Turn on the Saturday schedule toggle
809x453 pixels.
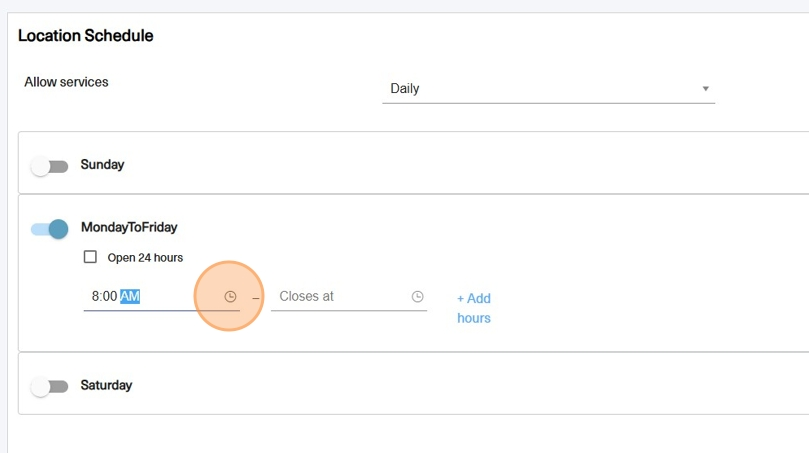[x=50, y=386]
